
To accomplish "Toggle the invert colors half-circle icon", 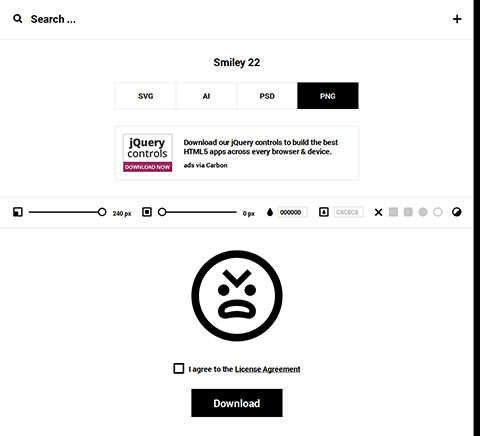I will pyautogui.click(x=457, y=212).
